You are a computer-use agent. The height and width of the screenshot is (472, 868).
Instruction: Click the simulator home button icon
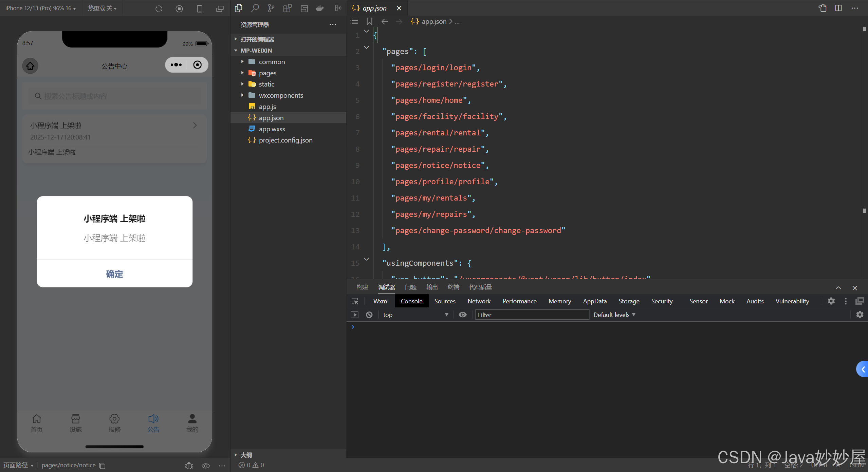pos(30,66)
